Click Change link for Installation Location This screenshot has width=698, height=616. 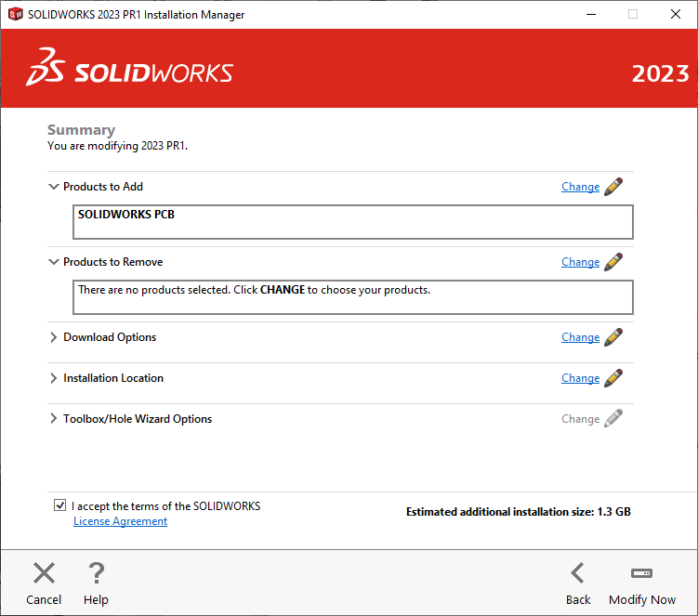pos(581,378)
